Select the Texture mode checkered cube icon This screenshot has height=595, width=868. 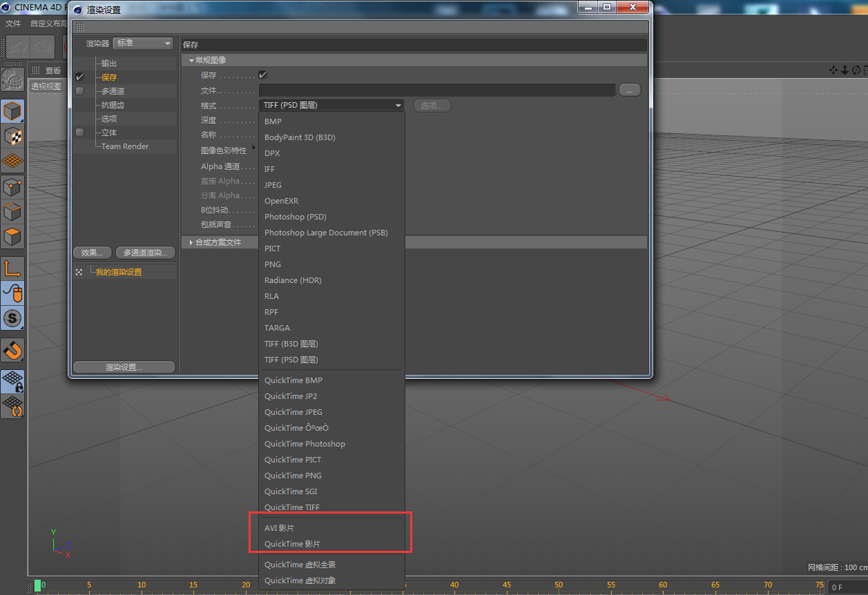click(x=12, y=136)
